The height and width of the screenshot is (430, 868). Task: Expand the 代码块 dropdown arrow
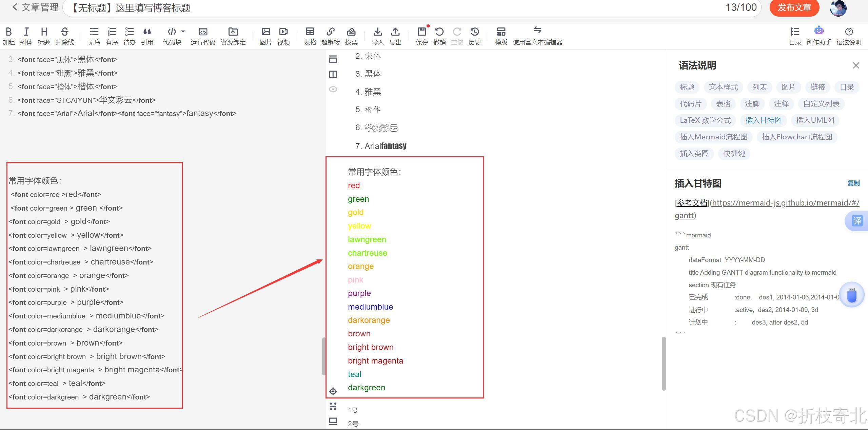(x=183, y=32)
